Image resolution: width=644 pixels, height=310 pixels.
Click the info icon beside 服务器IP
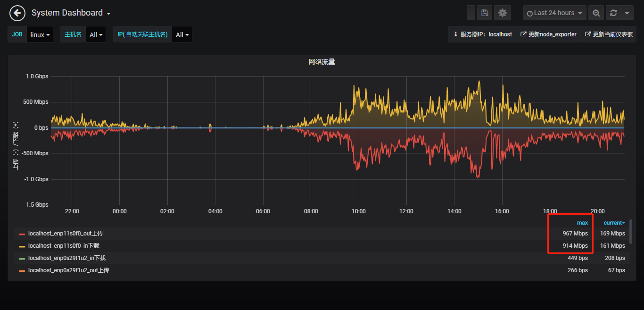click(455, 34)
